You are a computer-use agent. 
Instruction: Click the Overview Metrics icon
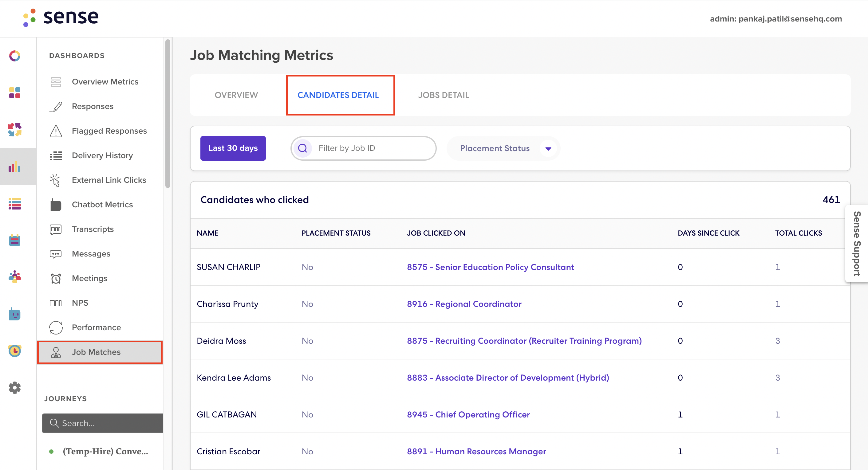(56, 82)
